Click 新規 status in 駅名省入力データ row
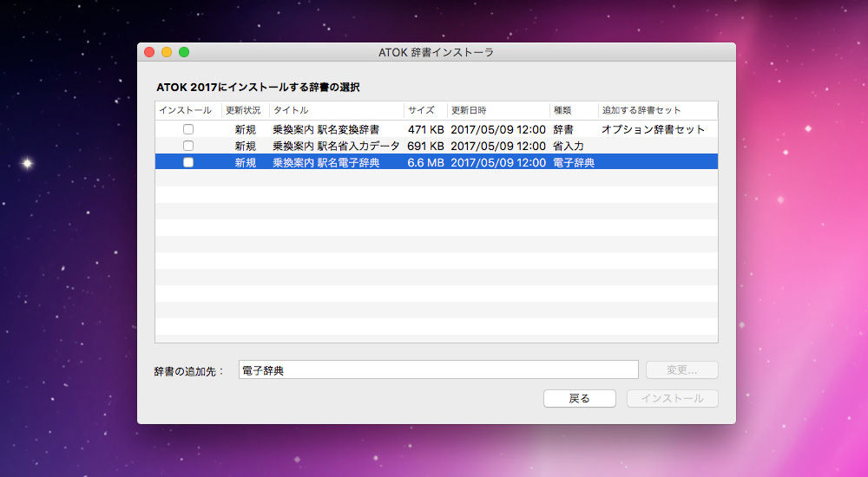 point(246,146)
